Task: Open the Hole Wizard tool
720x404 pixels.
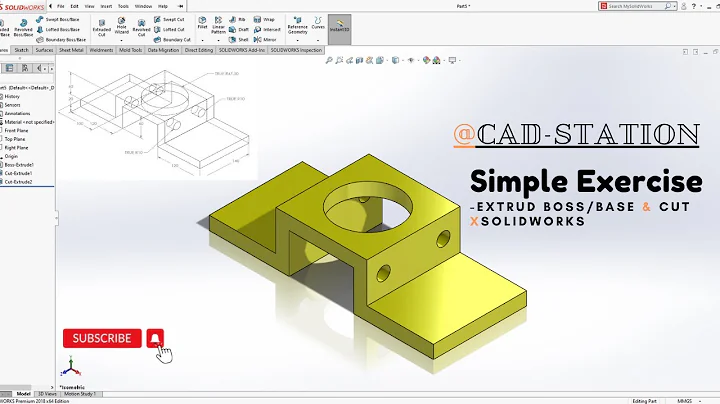Action: click(x=122, y=26)
